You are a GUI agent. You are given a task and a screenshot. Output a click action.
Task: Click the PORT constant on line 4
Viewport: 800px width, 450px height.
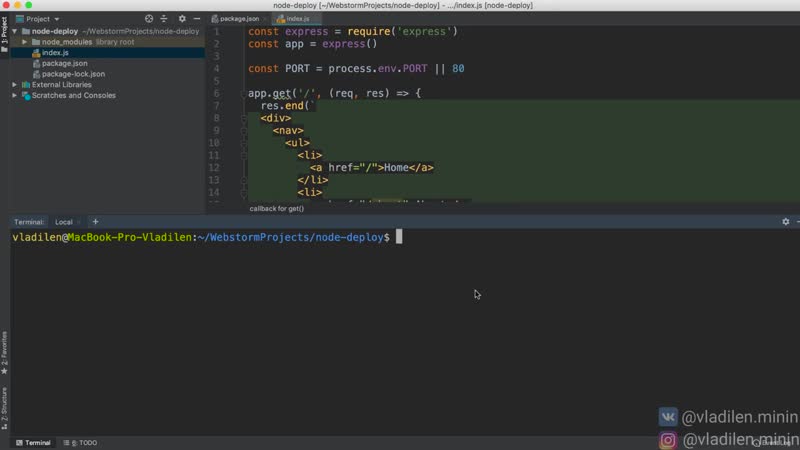point(297,68)
